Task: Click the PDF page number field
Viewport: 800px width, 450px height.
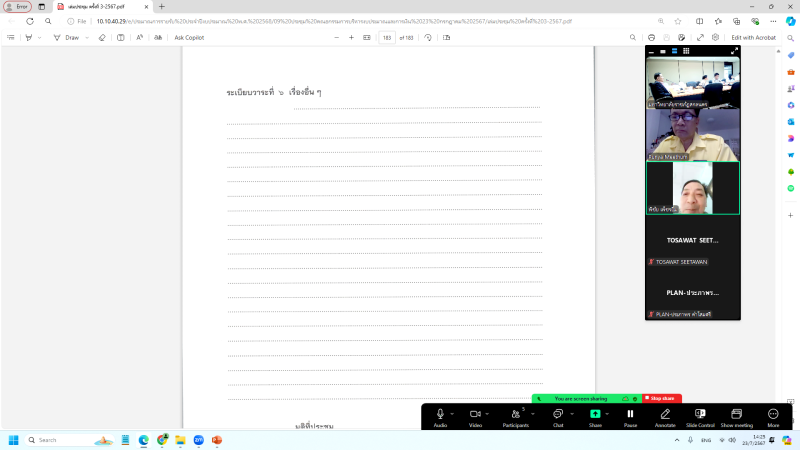Action: tap(387, 37)
